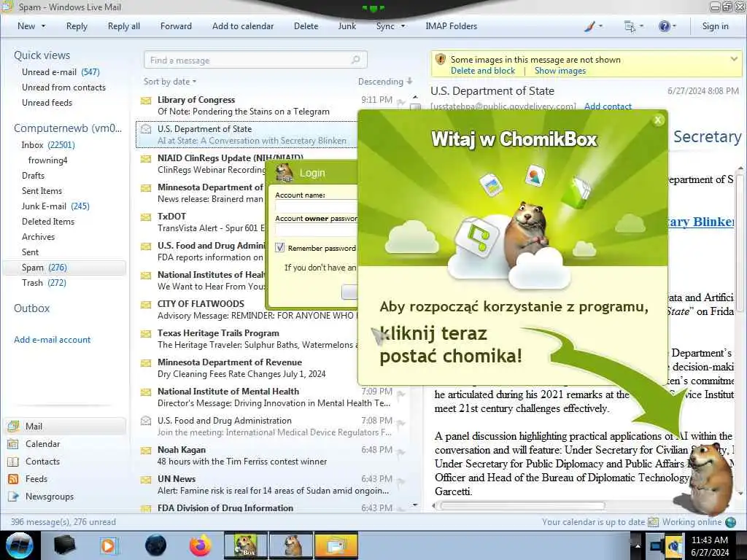The height and width of the screenshot is (560, 747).
Task: Open Sort by date dropdown
Action: (169, 82)
